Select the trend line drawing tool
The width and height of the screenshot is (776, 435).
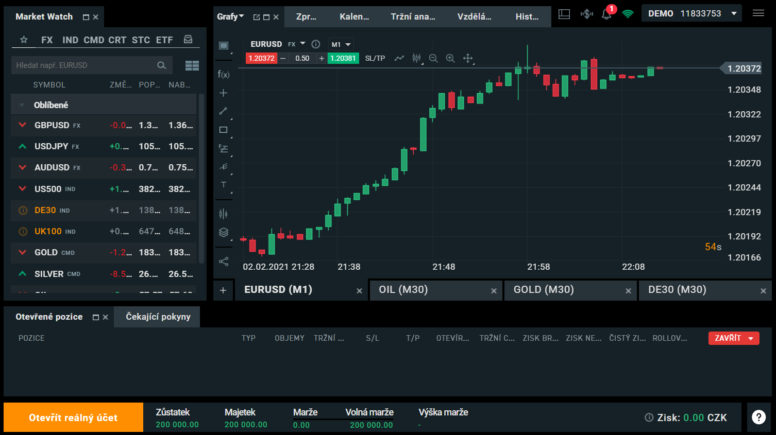tap(223, 110)
